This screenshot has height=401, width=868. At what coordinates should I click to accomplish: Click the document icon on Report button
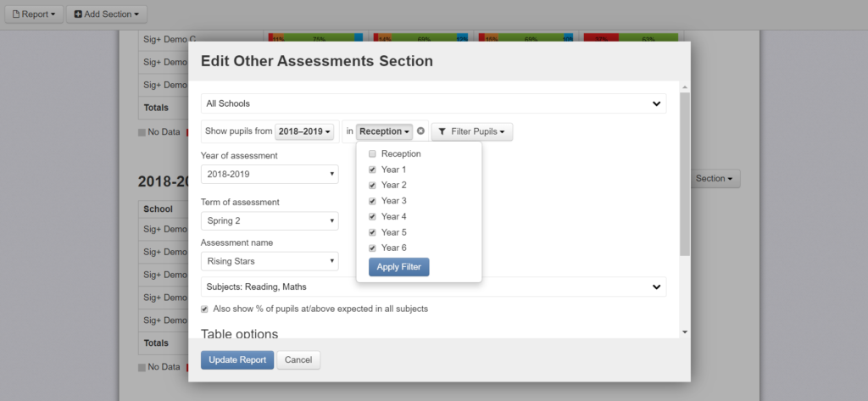pos(15,14)
